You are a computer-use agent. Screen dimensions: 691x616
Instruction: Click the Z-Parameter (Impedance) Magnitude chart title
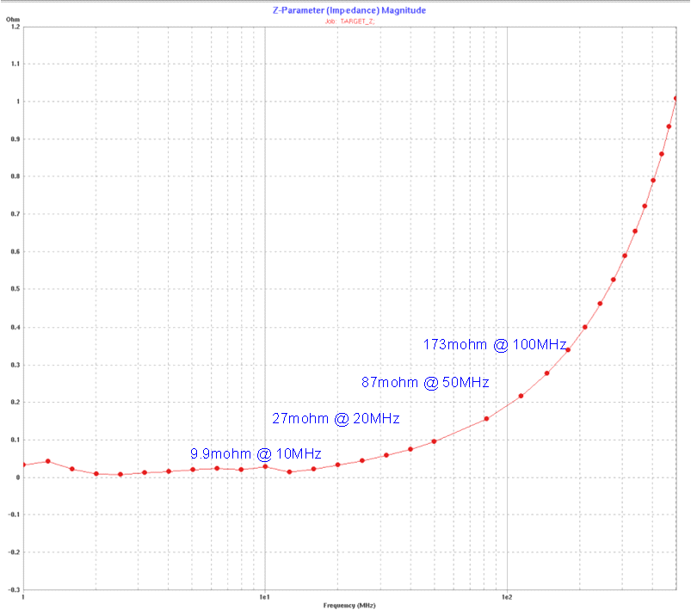tap(349, 10)
